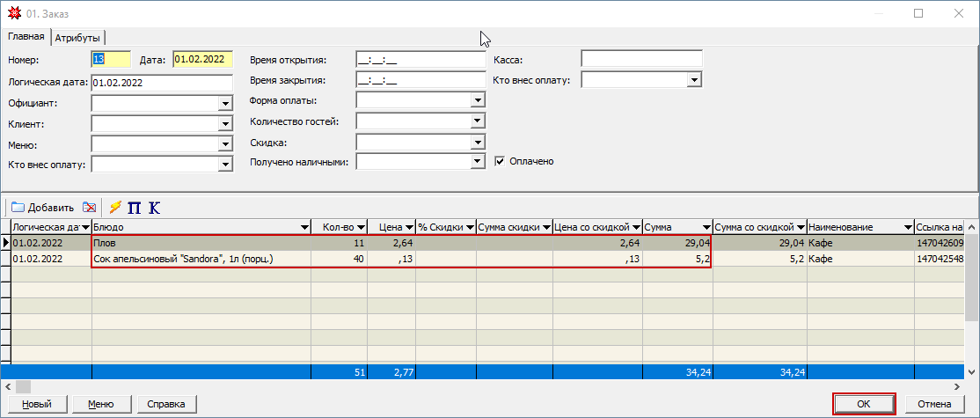Click the Отмена button
The height and width of the screenshot is (418, 980).
934,404
